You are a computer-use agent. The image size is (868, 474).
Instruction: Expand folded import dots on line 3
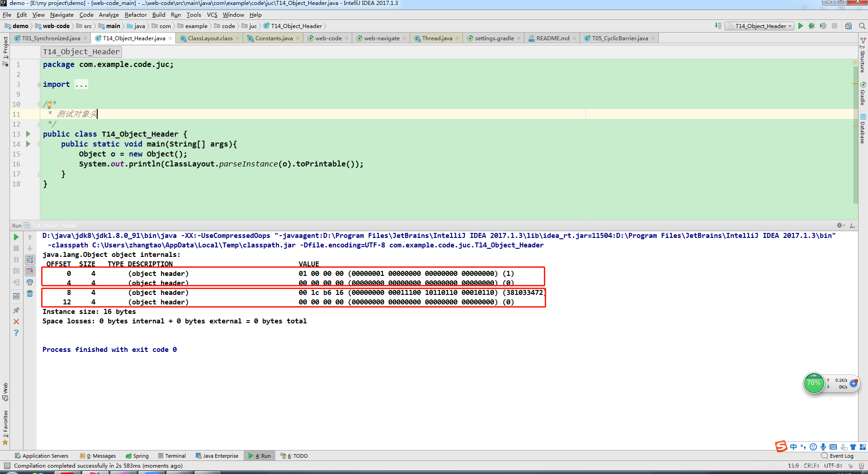tap(81, 85)
